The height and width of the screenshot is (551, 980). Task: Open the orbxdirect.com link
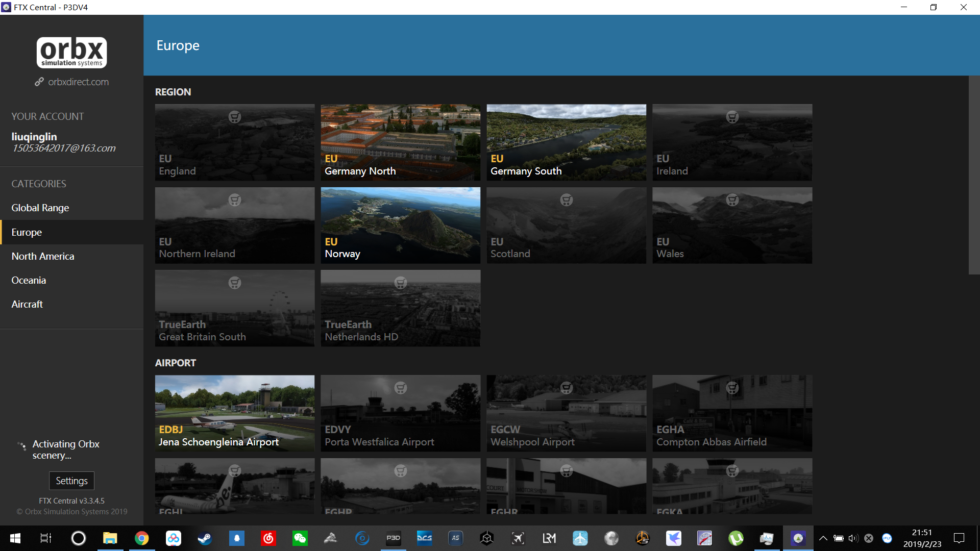tap(78, 82)
